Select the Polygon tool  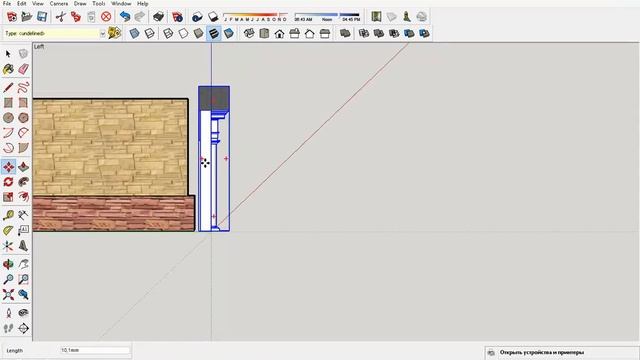23,118
